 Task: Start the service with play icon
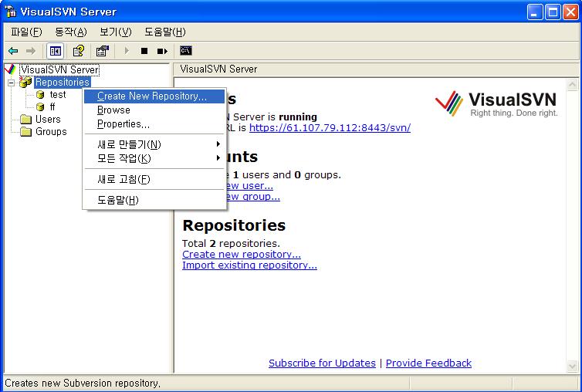coord(127,51)
